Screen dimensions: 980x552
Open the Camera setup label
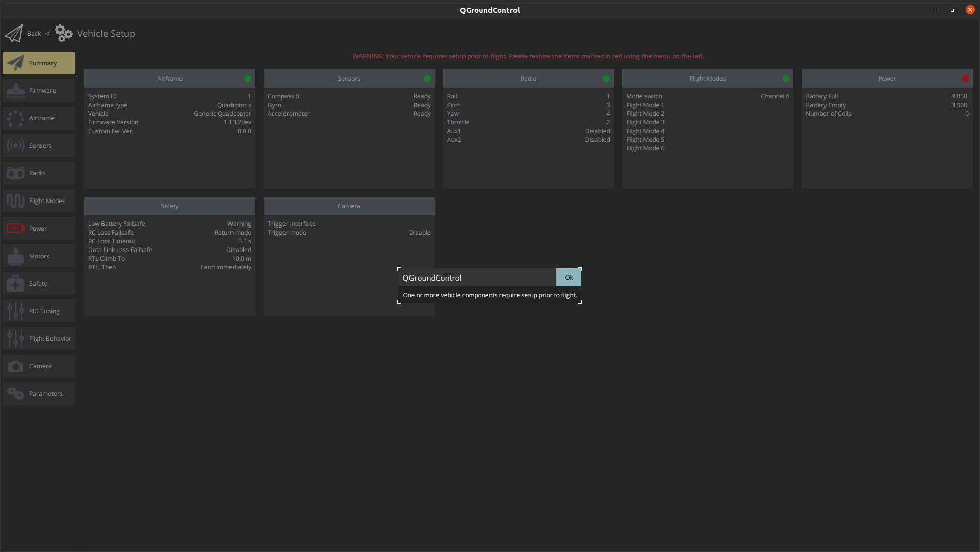[x=40, y=366]
